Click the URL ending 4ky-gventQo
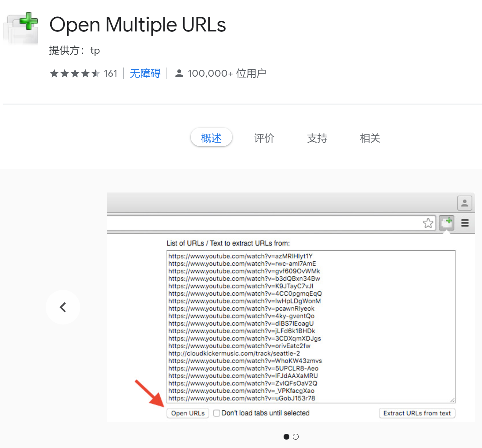Viewport: 482px width, 448px height. click(x=241, y=316)
